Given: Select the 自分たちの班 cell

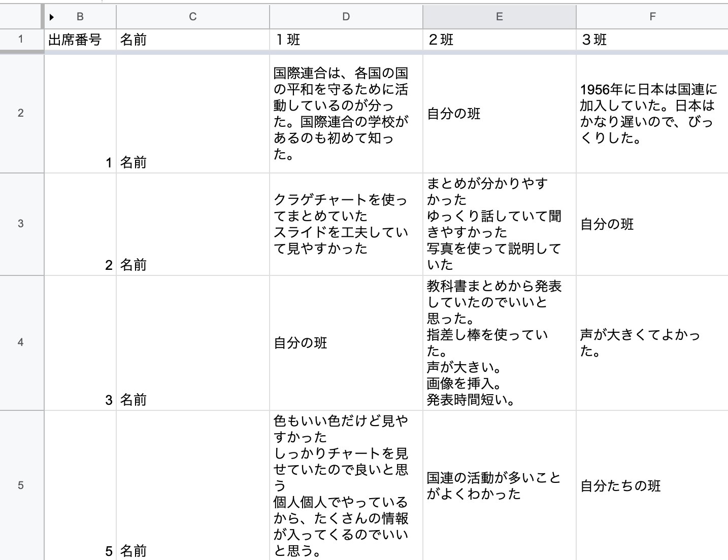Looking at the screenshot, I should click(x=652, y=485).
